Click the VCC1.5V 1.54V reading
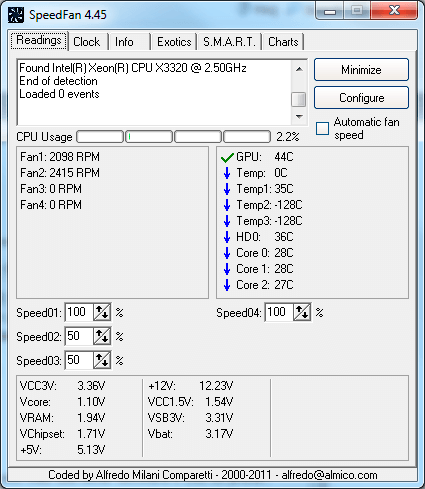425x489 pixels. [191, 402]
